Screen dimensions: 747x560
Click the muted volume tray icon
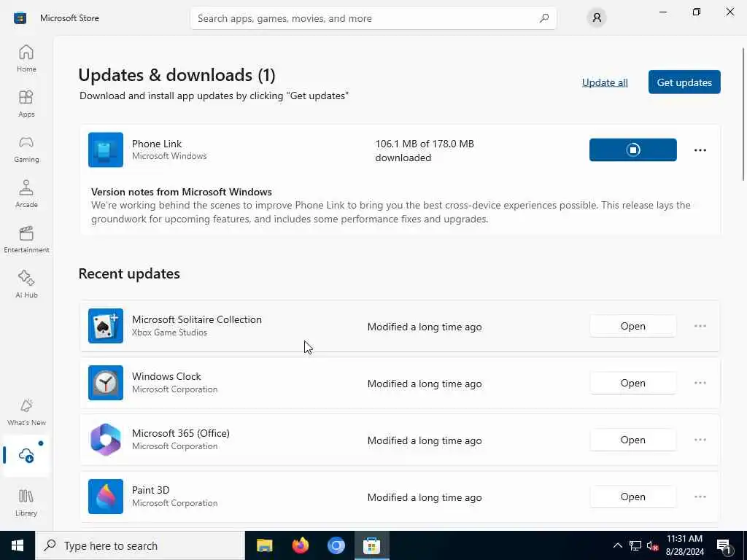coord(652,545)
